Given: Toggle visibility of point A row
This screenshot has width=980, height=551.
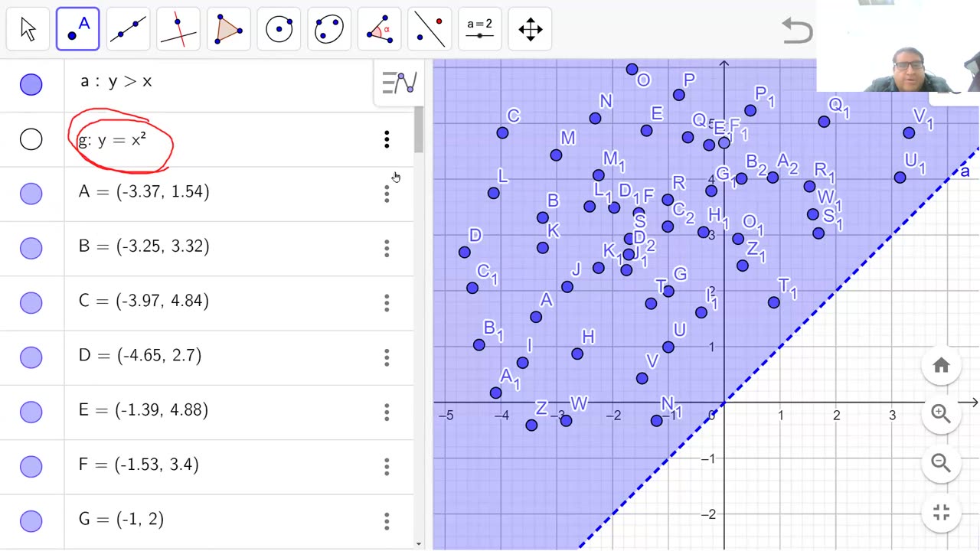Looking at the screenshot, I should (x=31, y=194).
